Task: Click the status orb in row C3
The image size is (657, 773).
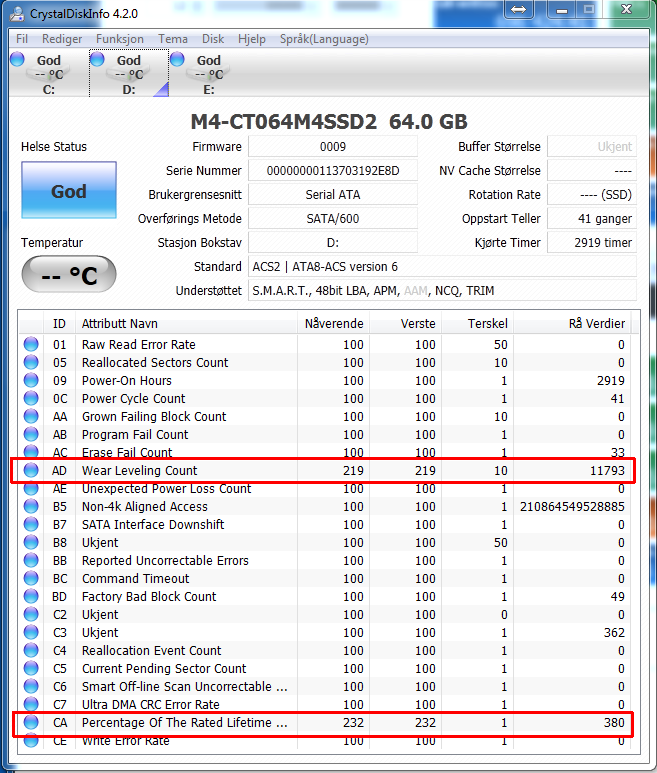Action: (x=31, y=632)
